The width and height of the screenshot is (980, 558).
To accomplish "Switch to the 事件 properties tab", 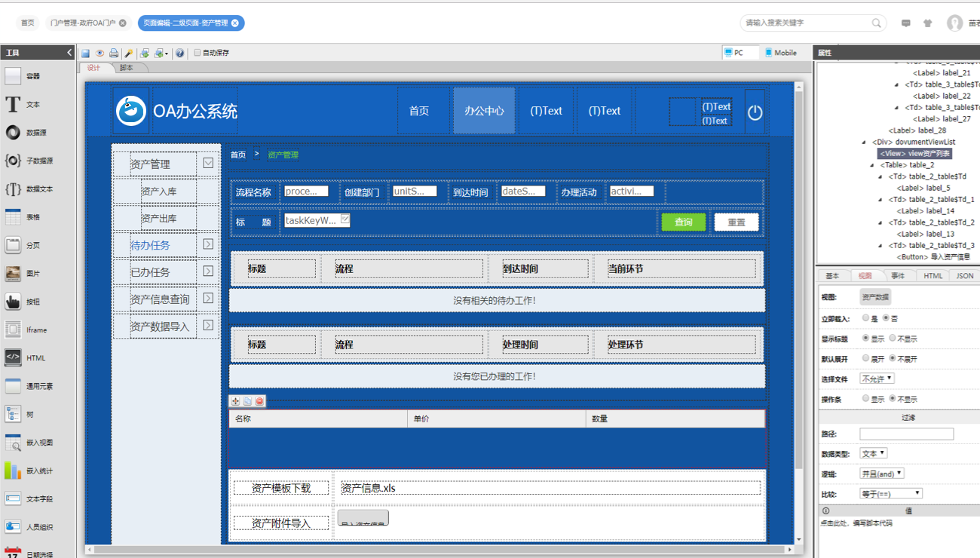I will click(898, 276).
